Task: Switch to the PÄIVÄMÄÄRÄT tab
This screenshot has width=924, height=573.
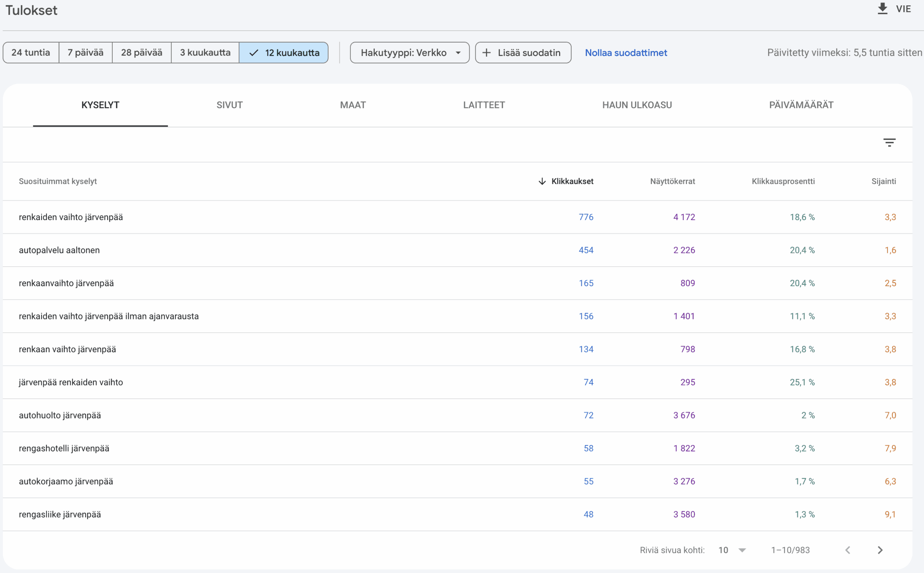Action: (801, 105)
